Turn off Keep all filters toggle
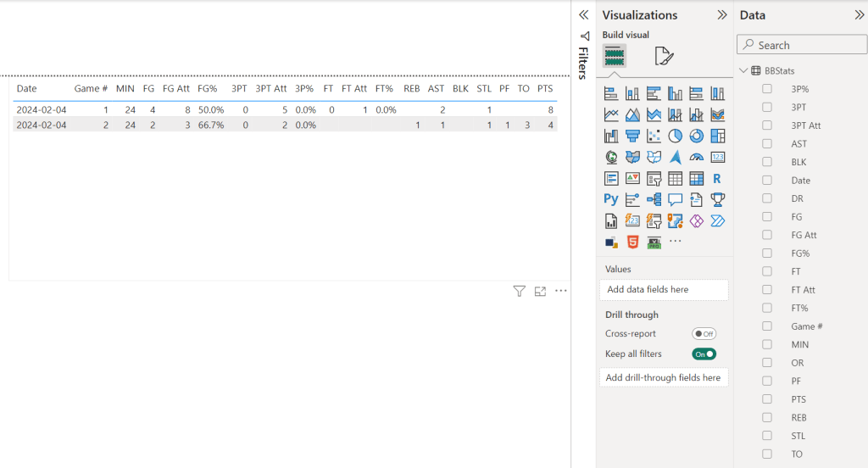 click(704, 354)
